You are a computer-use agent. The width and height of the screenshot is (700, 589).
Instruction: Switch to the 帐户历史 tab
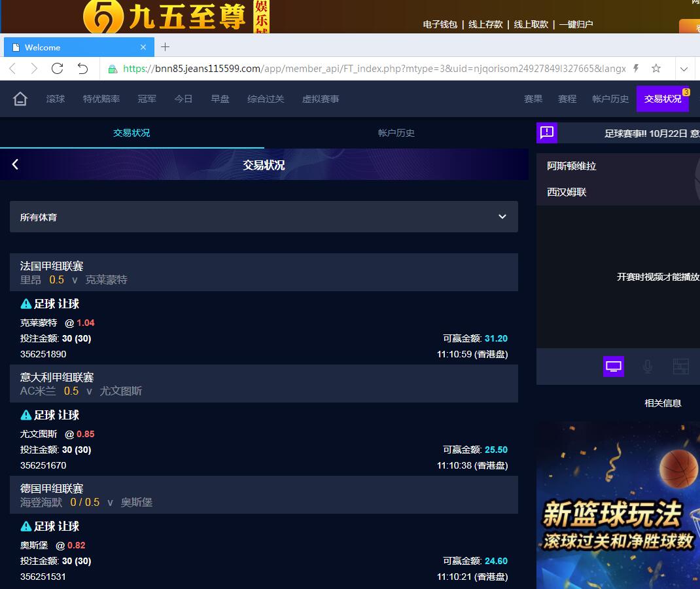point(396,133)
